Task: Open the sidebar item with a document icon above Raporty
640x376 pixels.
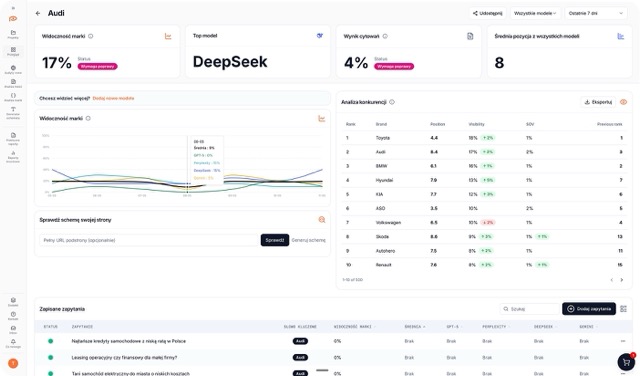Action: (13, 139)
